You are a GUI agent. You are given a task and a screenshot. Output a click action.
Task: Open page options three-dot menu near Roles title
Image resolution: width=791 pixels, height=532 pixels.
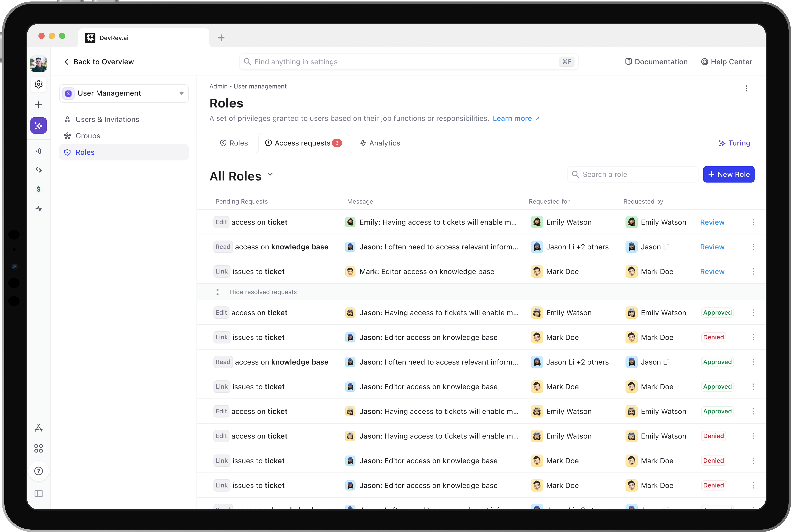coord(746,89)
